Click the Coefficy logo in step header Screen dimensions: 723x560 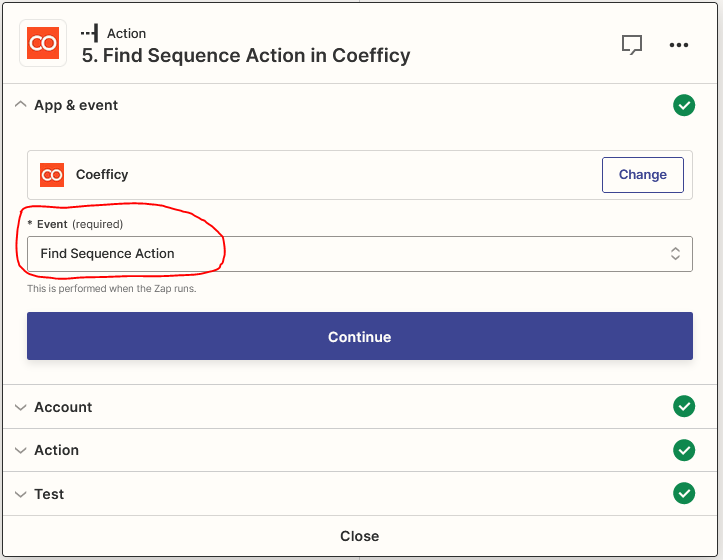pos(43,43)
